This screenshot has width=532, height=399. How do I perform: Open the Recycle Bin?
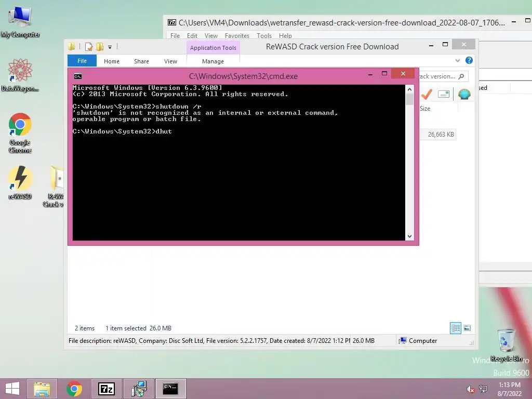pos(506,345)
